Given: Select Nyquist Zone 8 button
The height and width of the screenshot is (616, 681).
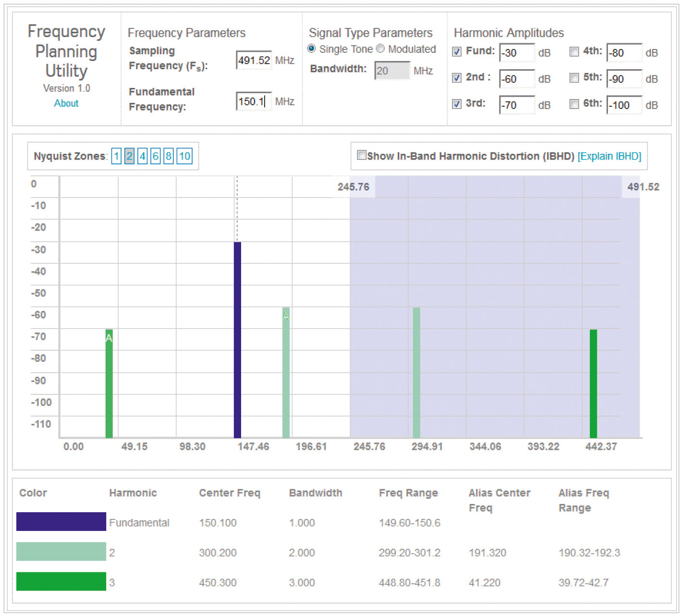Looking at the screenshot, I should click(x=168, y=156).
